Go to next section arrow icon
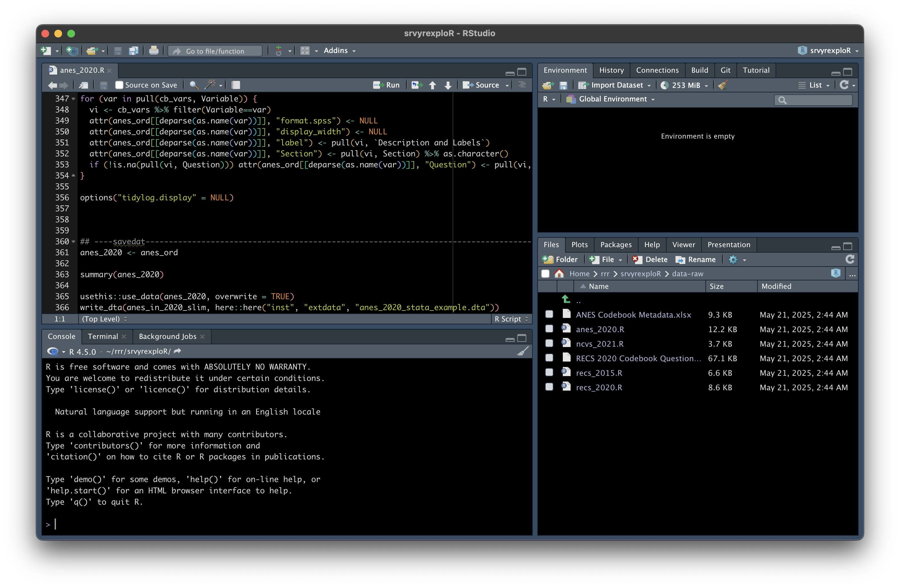Image resolution: width=900 pixels, height=588 pixels. [x=448, y=85]
